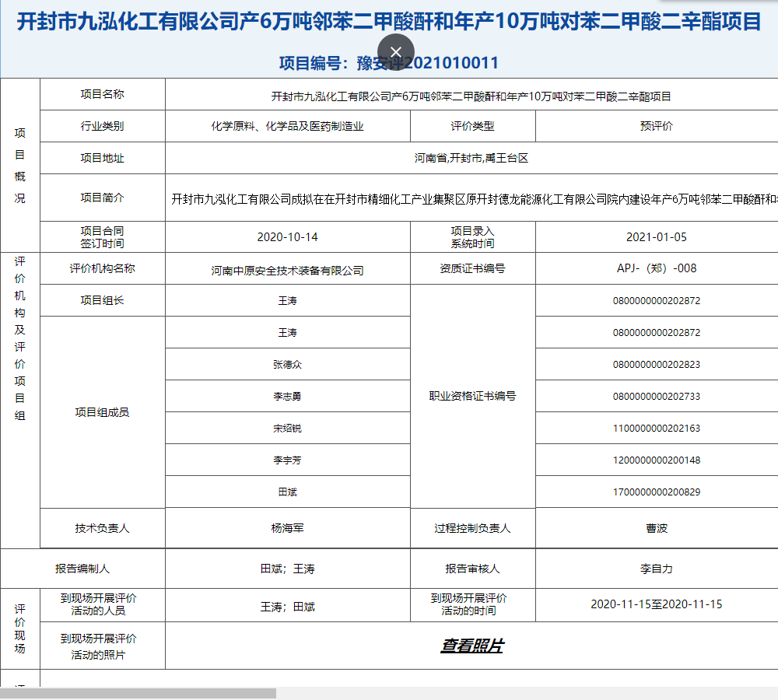Click the 项目地址 label cell
Image resolution: width=778 pixels, height=700 pixels.
coord(102,158)
